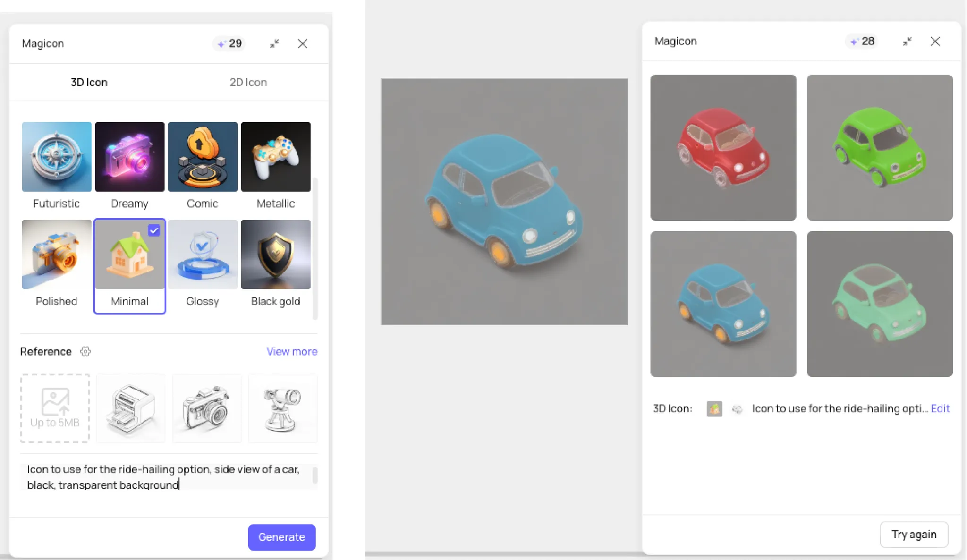Select the red car result
The height and width of the screenshot is (560, 967).
tap(723, 147)
